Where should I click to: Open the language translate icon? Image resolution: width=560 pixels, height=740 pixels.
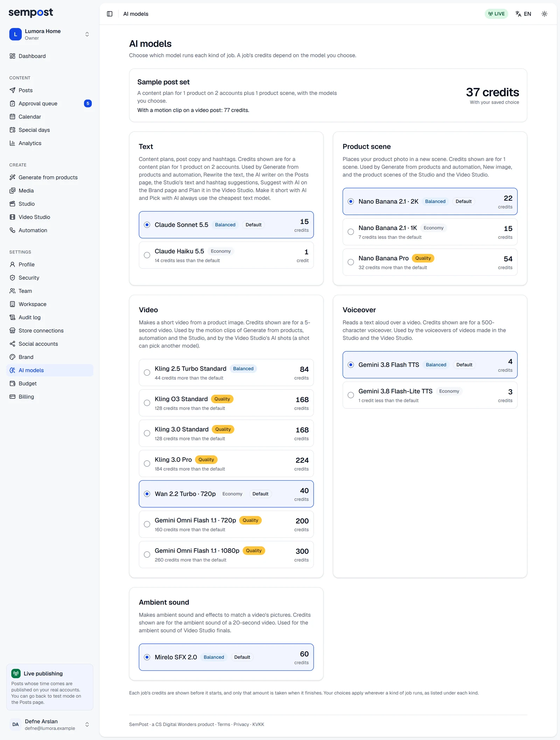pos(518,14)
